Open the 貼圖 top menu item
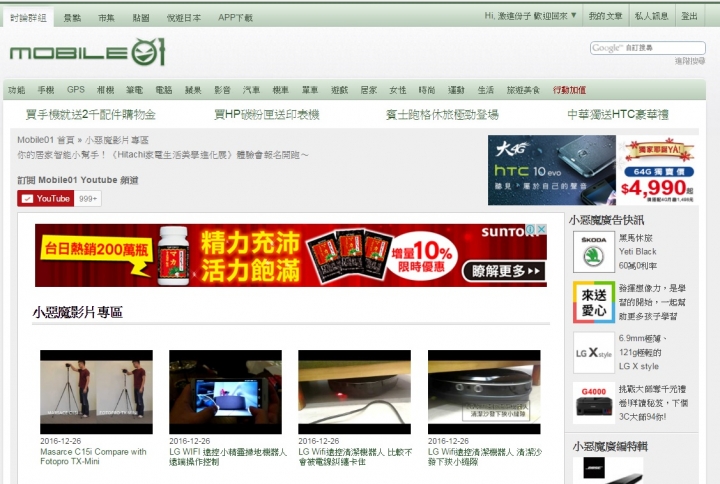 click(x=141, y=18)
